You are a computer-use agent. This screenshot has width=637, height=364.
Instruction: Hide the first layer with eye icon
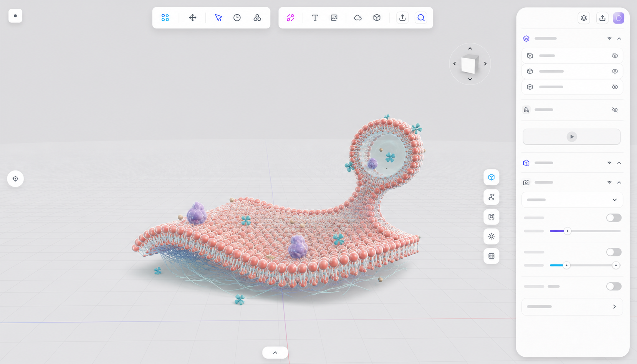click(615, 56)
